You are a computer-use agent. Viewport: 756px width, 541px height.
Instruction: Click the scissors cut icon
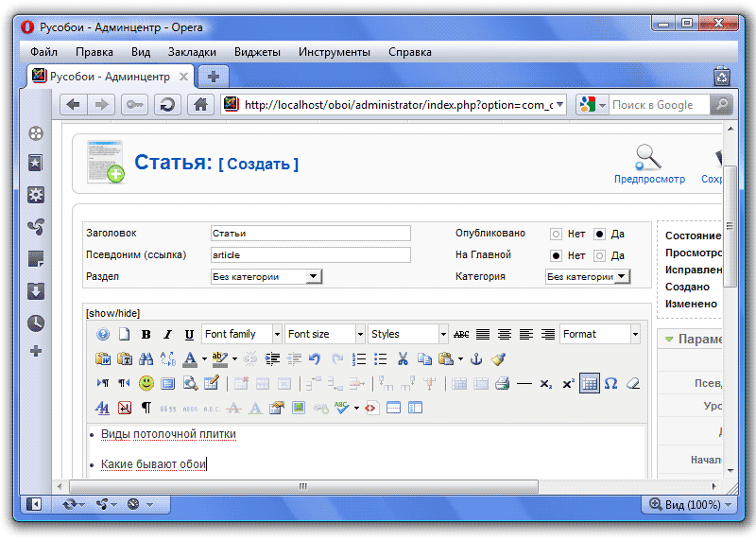(403, 358)
